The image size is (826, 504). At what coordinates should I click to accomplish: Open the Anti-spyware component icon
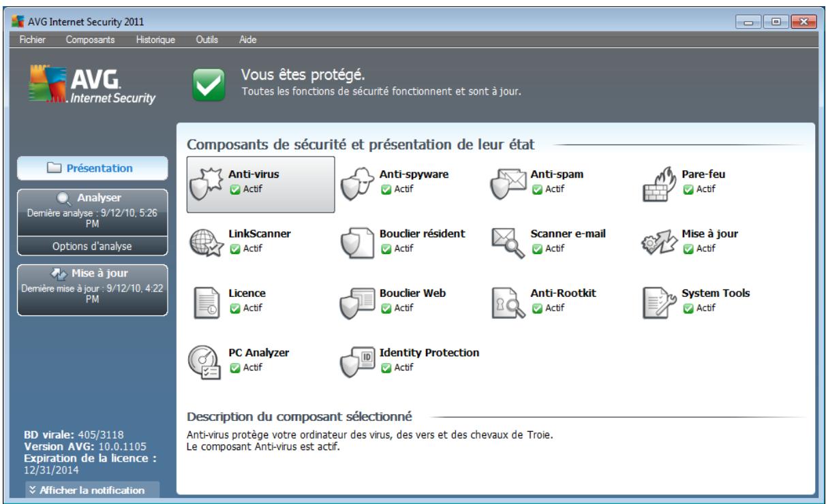[x=358, y=184]
